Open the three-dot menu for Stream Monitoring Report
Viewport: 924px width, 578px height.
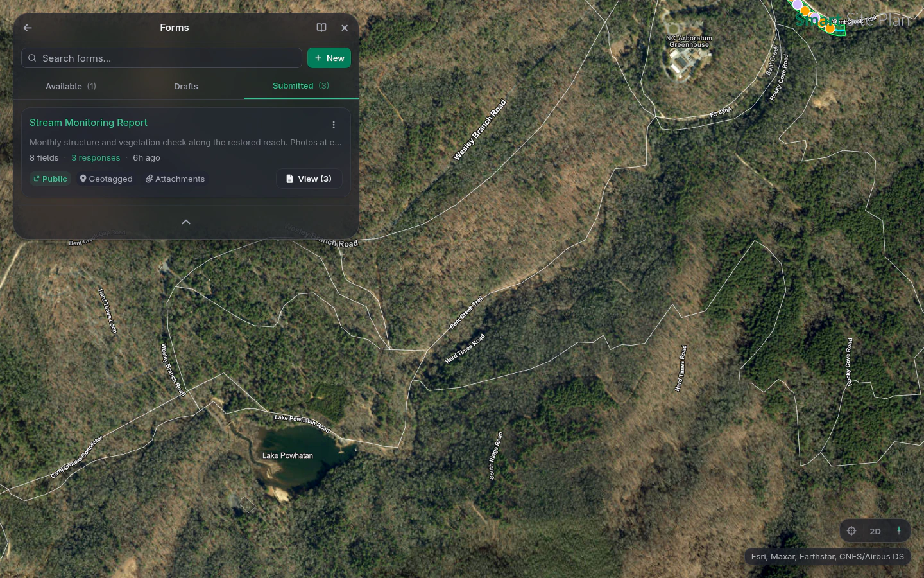tap(334, 125)
